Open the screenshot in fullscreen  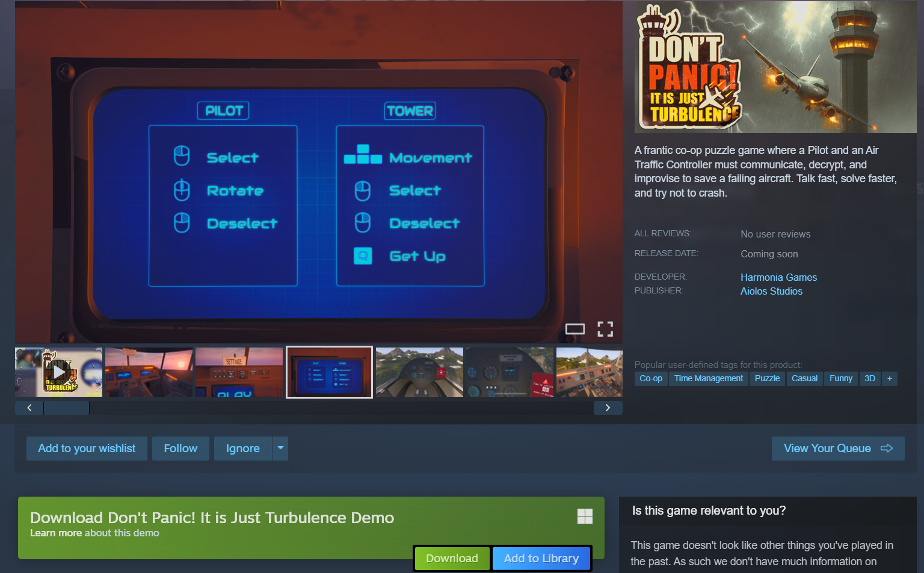[605, 329]
